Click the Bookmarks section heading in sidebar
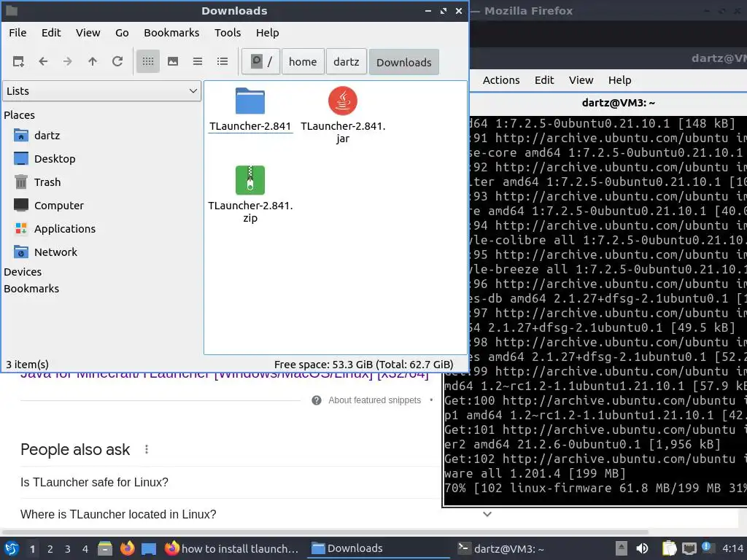 [31, 289]
